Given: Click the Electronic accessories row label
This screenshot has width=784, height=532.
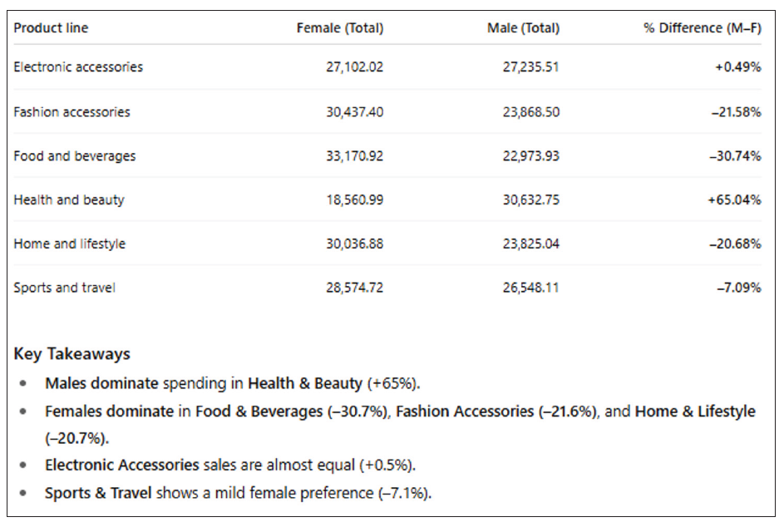Looking at the screenshot, I should point(78,67).
